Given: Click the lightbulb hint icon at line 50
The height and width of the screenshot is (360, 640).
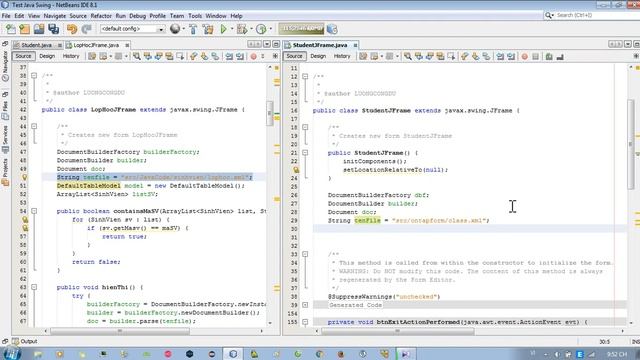Looking at the screenshot, I should click(24, 177).
